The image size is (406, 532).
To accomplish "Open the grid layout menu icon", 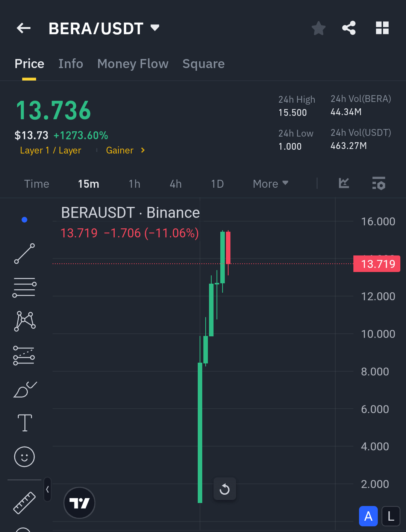I will point(382,28).
